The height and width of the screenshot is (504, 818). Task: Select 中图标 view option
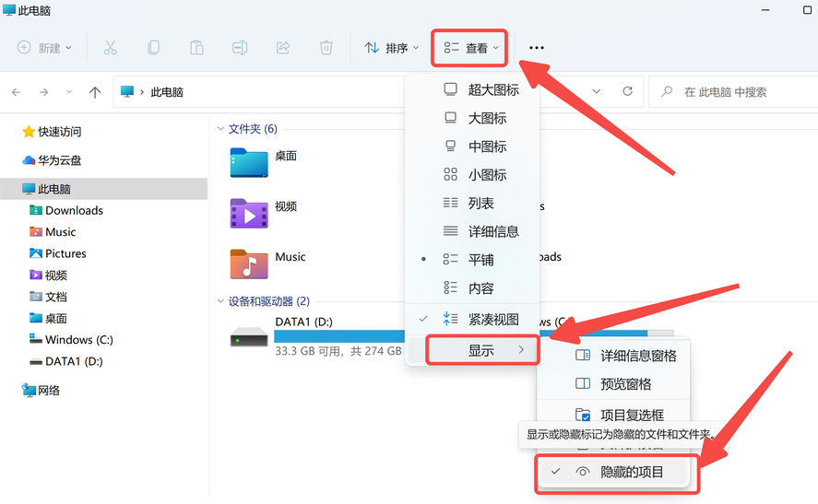click(472, 147)
